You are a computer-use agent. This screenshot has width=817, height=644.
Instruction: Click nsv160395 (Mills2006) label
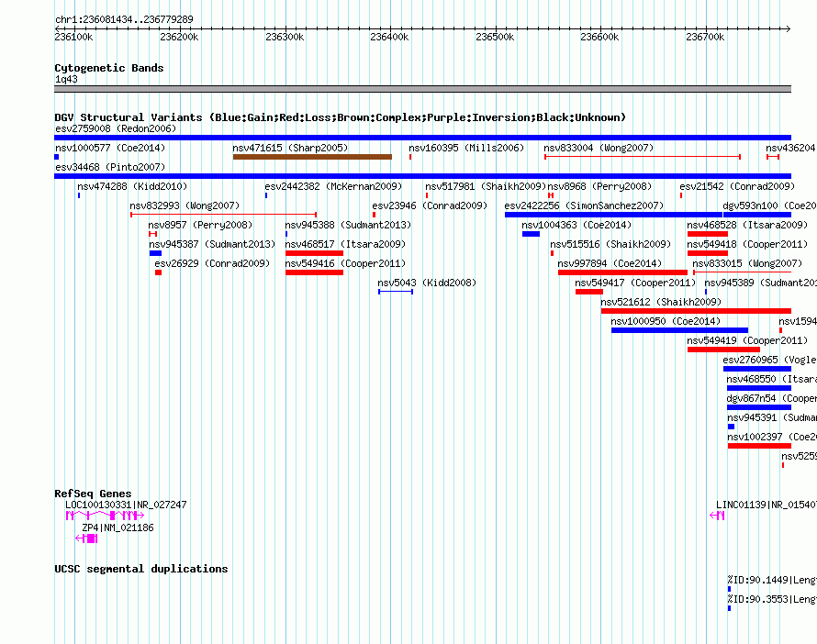click(x=466, y=148)
